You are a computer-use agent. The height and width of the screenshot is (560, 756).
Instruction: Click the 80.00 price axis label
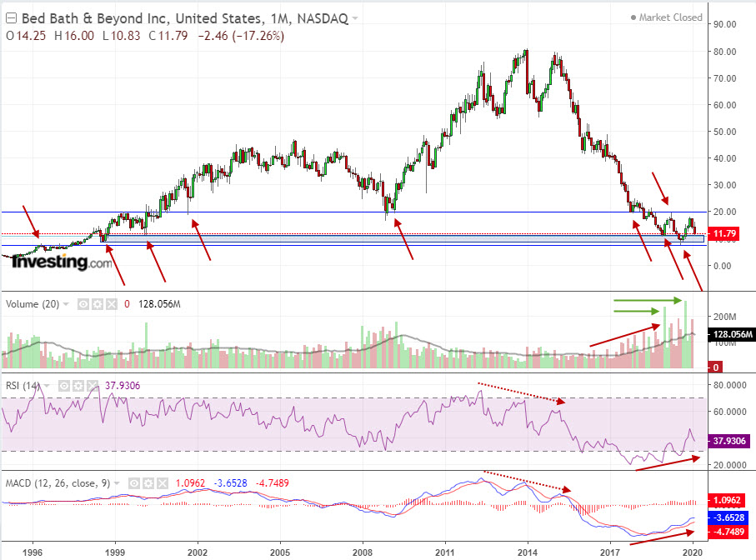[724, 52]
